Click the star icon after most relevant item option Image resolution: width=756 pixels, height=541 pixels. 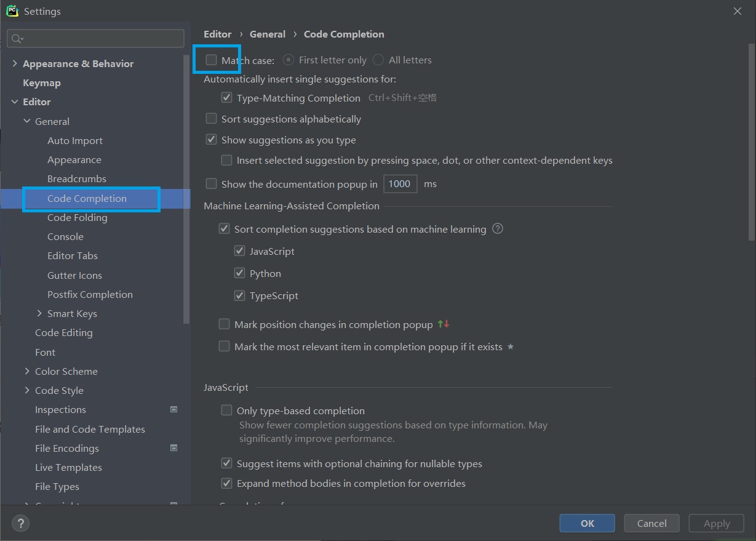(x=510, y=347)
